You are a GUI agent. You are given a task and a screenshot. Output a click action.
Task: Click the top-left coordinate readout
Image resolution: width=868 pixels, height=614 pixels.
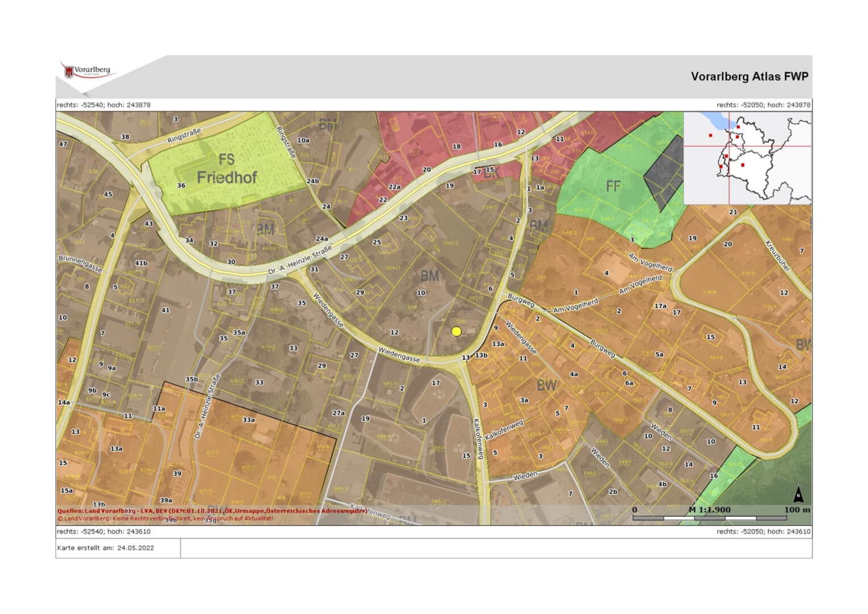tap(104, 105)
